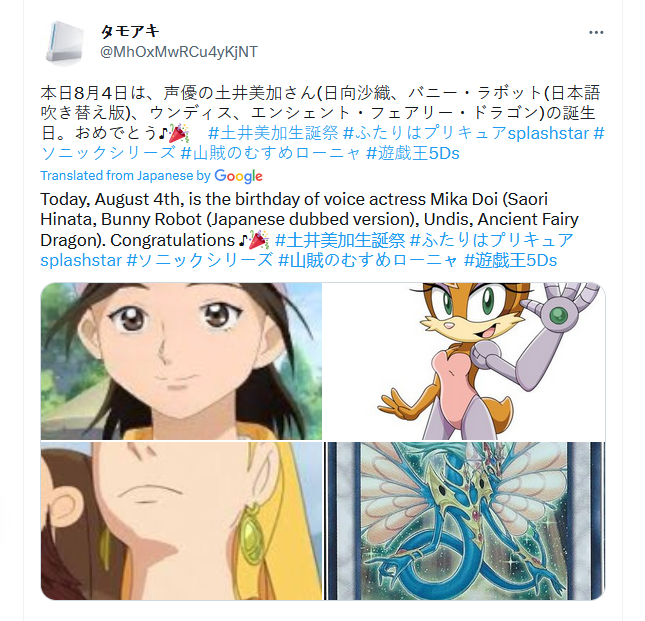This screenshot has height=621, width=645.
Task: View the Ancient Fairy Dragon card image
Action: [x=464, y=521]
